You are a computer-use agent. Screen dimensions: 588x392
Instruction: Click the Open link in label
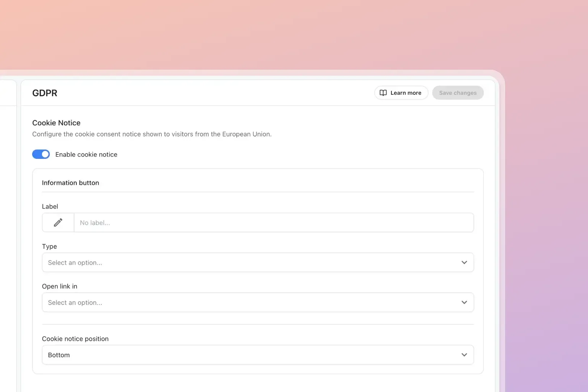tap(60, 286)
